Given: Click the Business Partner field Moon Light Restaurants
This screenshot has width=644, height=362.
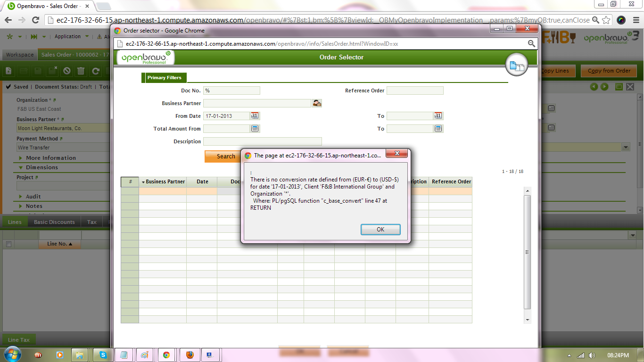Looking at the screenshot, I should pos(64,128).
